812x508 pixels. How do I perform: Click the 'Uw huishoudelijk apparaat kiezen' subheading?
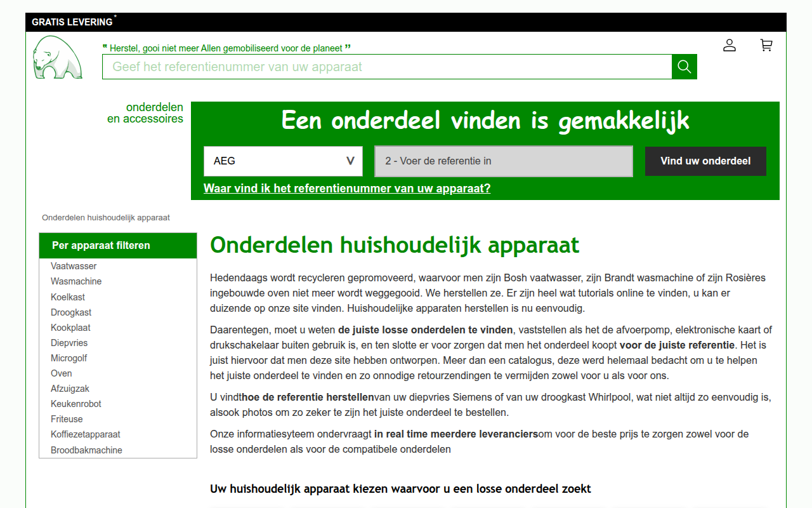point(400,489)
